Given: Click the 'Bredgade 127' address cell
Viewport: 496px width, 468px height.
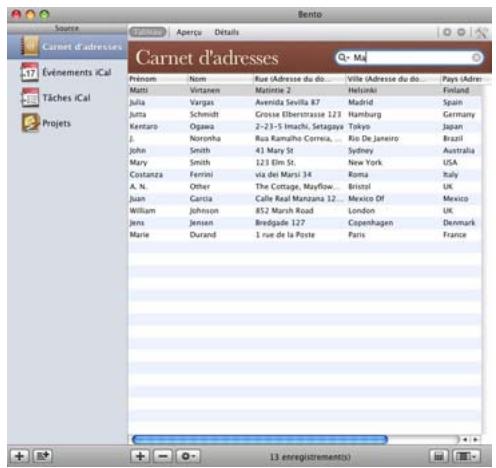Looking at the screenshot, I should point(280,223).
